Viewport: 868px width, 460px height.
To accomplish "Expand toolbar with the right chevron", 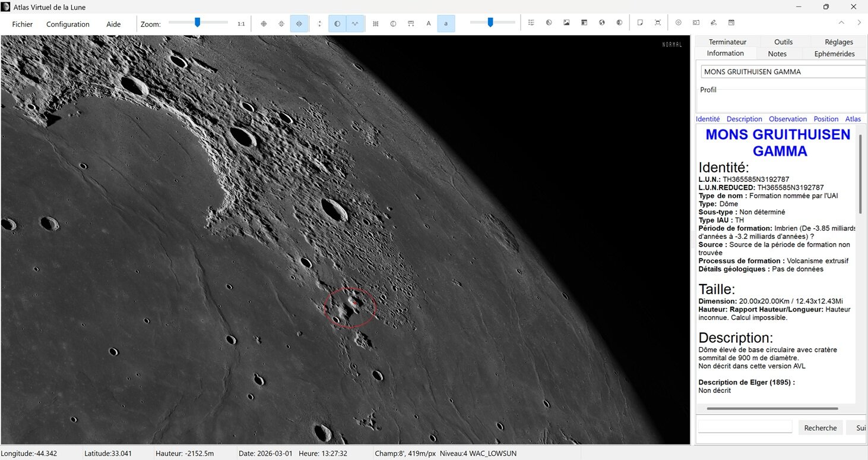I will coord(859,23).
